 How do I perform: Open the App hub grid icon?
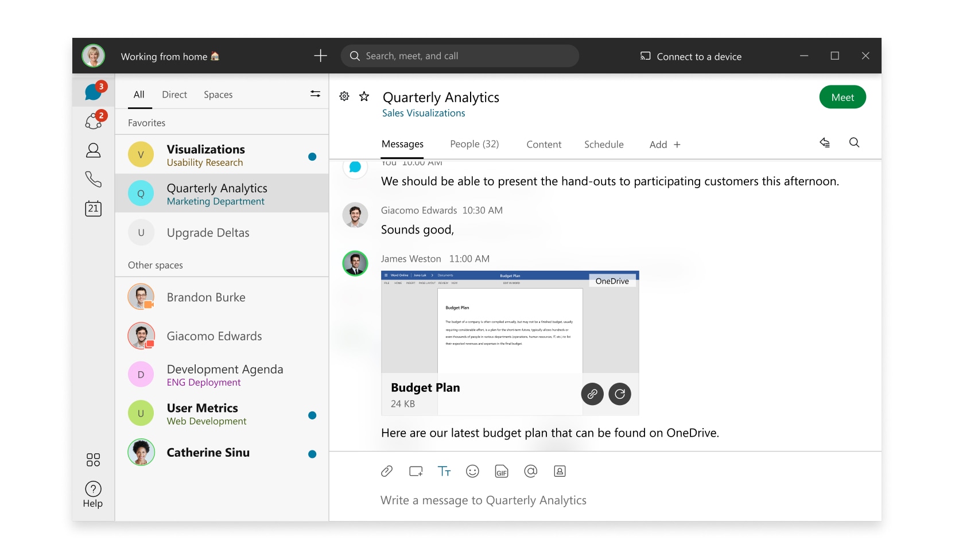[93, 460]
